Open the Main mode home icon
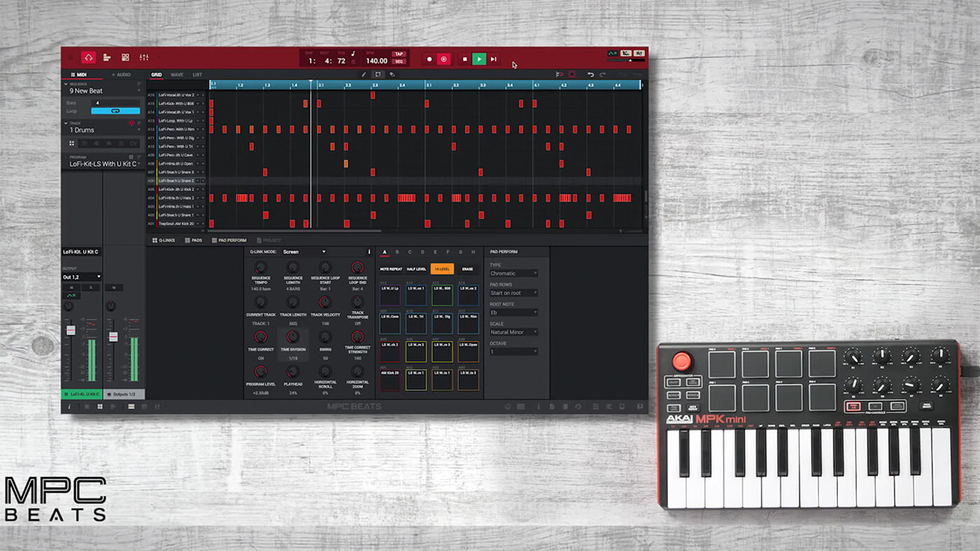Viewport: 980px width, 551px height. [x=88, y=57]
